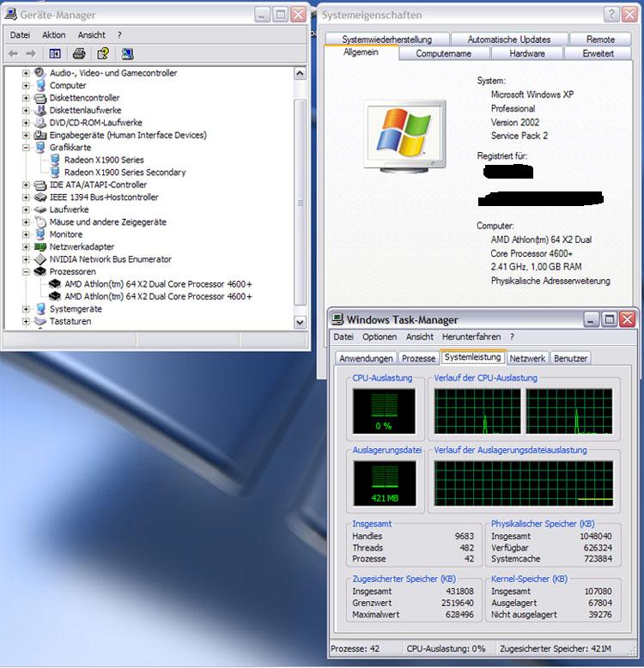This screenshot has width=644, height=668.
Task: Open the Datei menu in Geräte-Manager
Action: [20, 35]
